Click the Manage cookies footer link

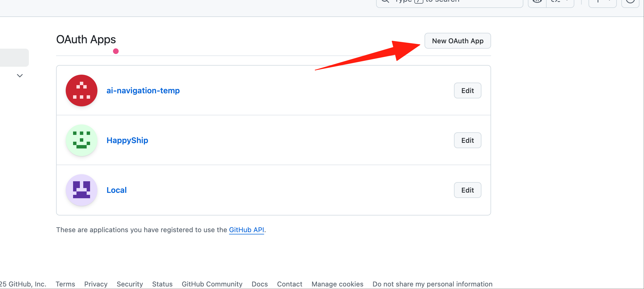tap(337, 284)
